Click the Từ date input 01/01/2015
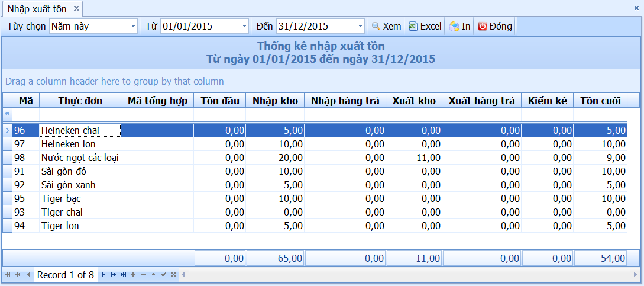644x286 pixels. [200, 26]
